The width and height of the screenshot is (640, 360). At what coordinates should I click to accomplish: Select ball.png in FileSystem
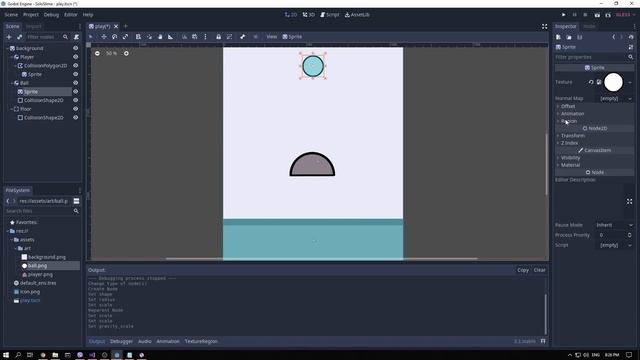tap(38, 266)
